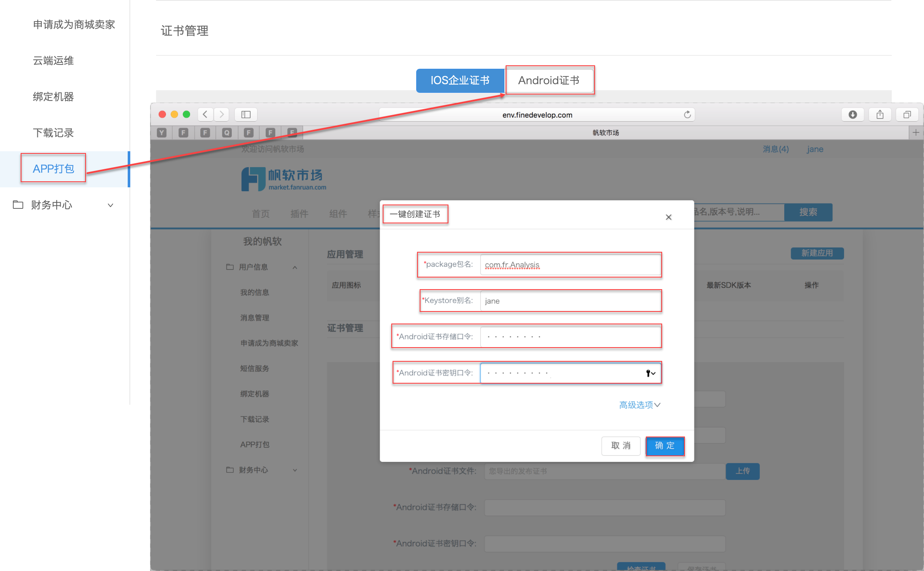The width and height of the screenshot is (924, 571).
Task: Select APP打包 in left menu
Action: point(54,168)
